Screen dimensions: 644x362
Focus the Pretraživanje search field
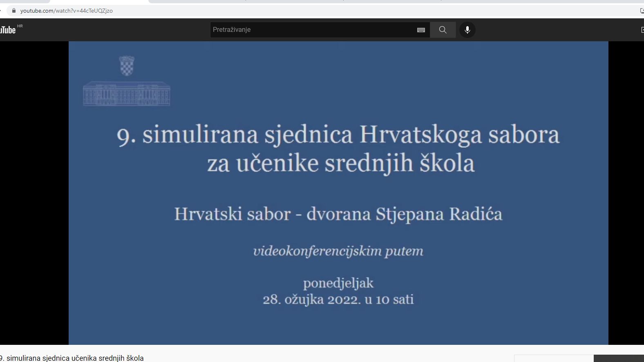point(311,30)
